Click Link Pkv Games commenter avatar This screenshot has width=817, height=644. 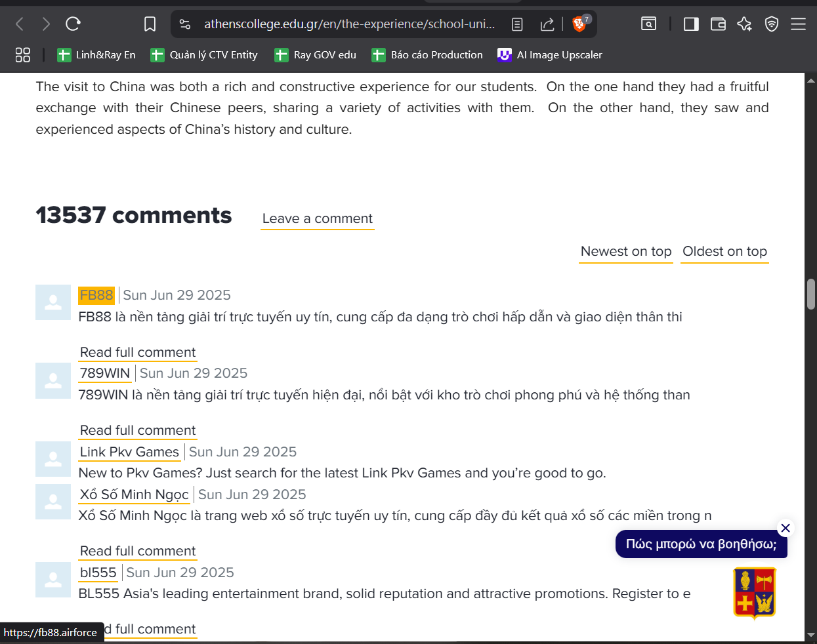pos(53,459)
